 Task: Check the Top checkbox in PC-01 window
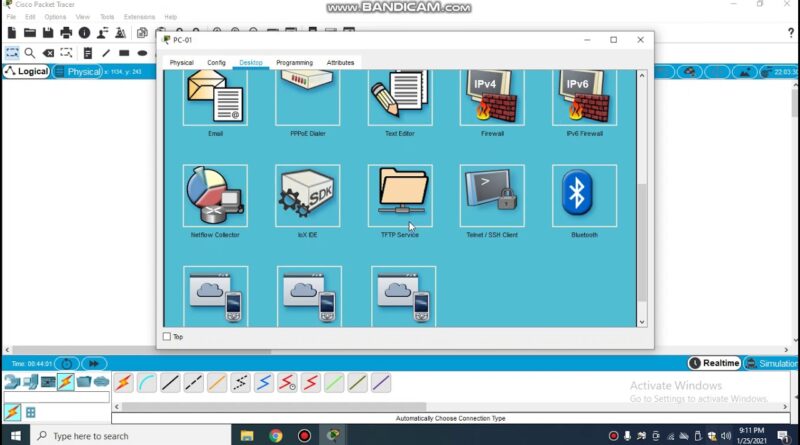[167, 336]
